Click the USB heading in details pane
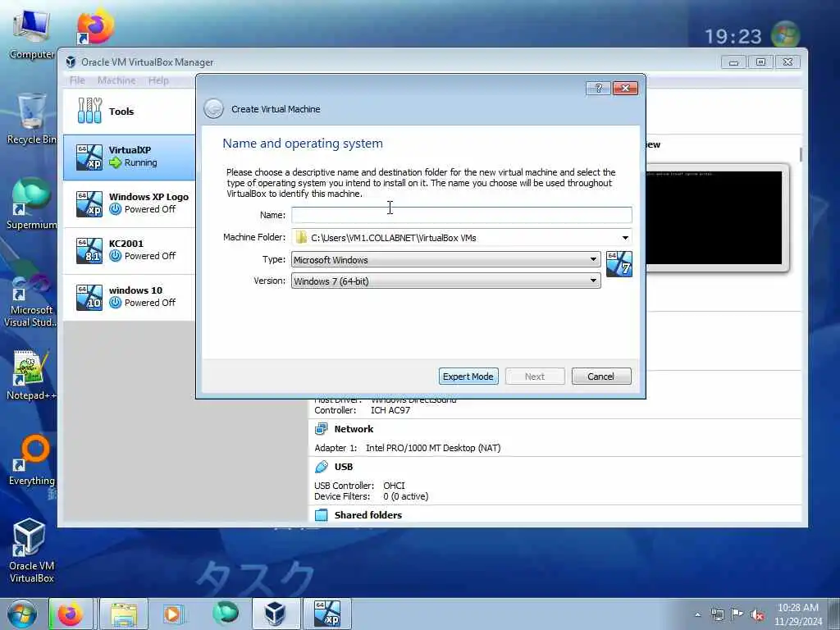 point(344,467)
